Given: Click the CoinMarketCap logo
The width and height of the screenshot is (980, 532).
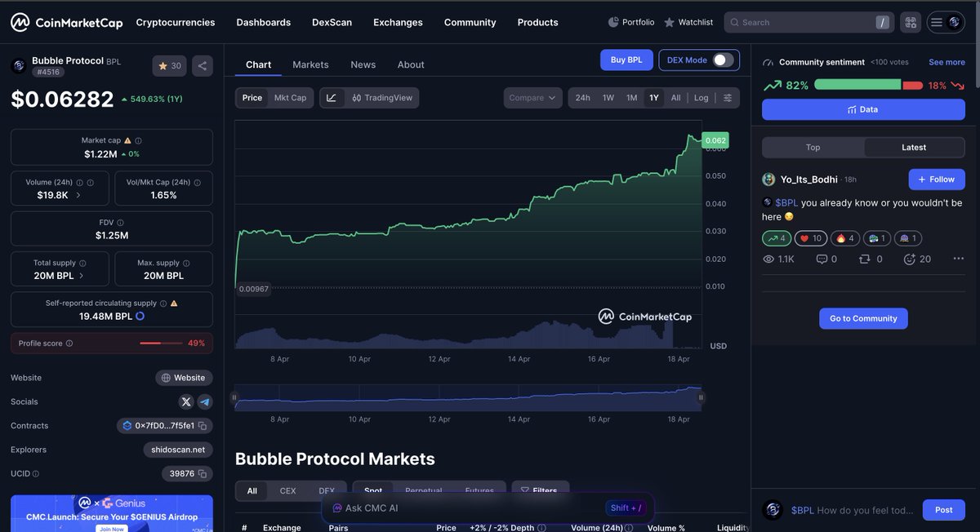Looking at the screenshot, I should (66, 22).
